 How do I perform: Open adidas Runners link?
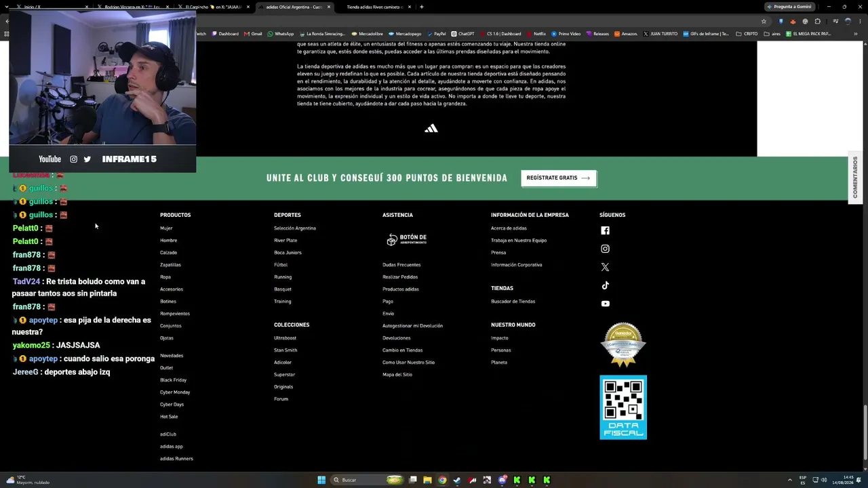(x=176, y=459)
